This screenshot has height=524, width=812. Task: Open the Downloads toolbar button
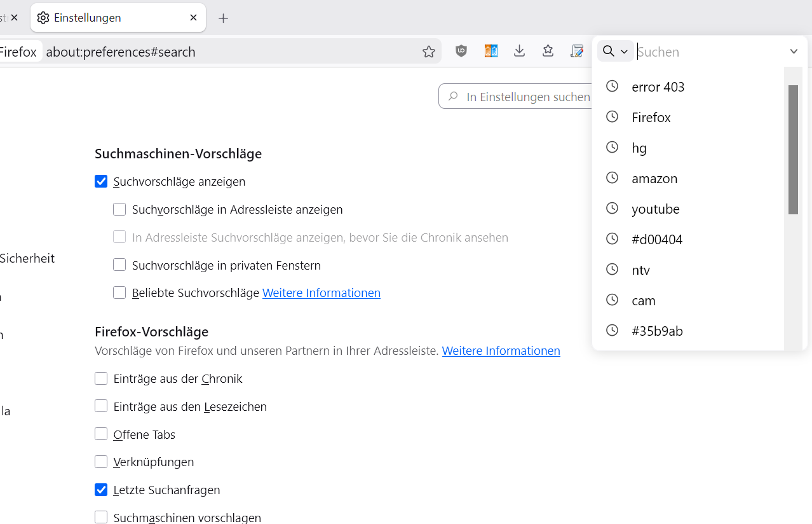pos(519,52)
